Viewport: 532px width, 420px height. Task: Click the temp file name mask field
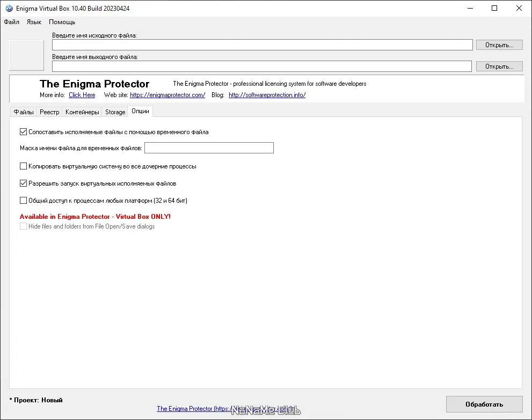(209, 148)
